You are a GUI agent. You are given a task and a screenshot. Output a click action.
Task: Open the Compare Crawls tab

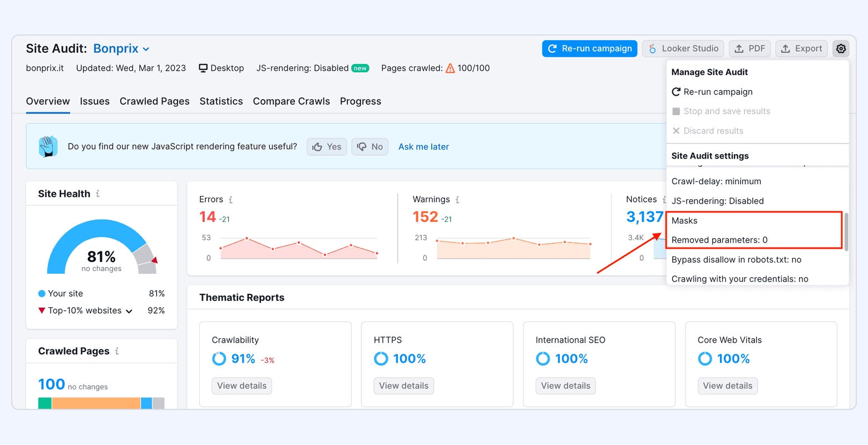coord(291,101)
